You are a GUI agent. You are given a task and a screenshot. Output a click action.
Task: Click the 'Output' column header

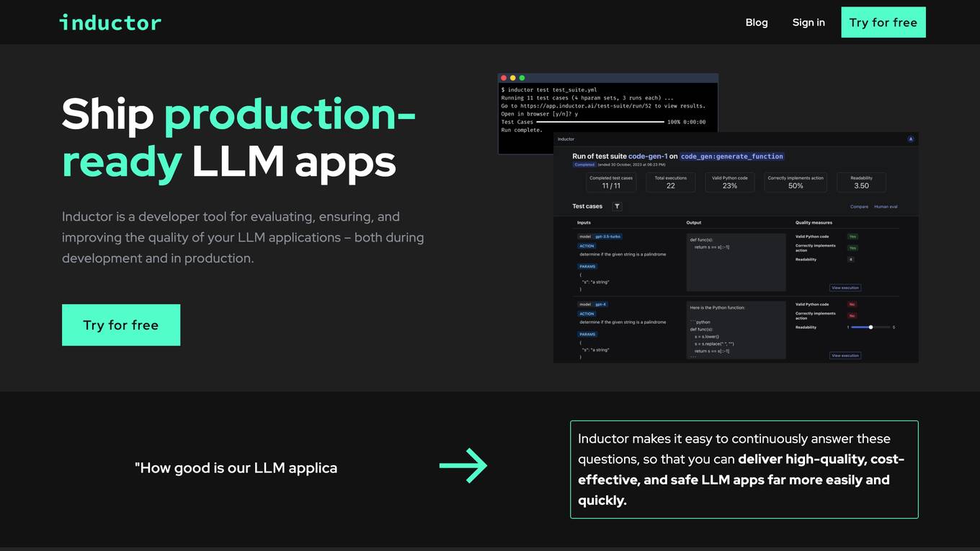pos(694,223)
